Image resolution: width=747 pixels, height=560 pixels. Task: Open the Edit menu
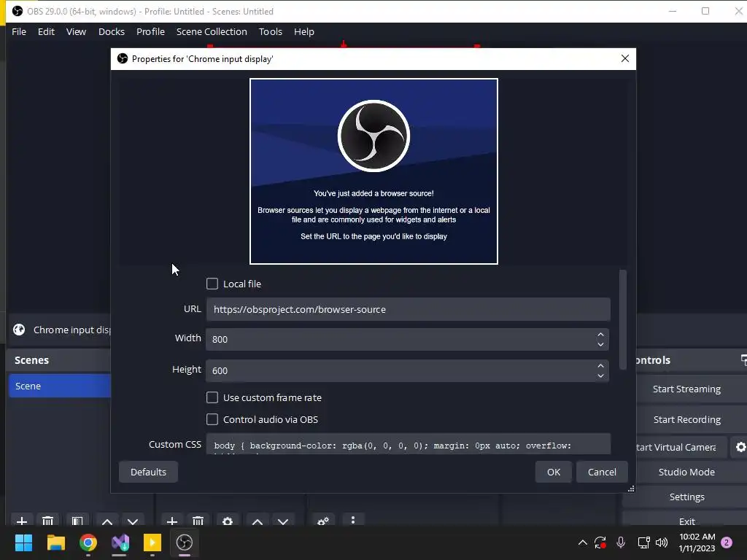click(46, 31)
